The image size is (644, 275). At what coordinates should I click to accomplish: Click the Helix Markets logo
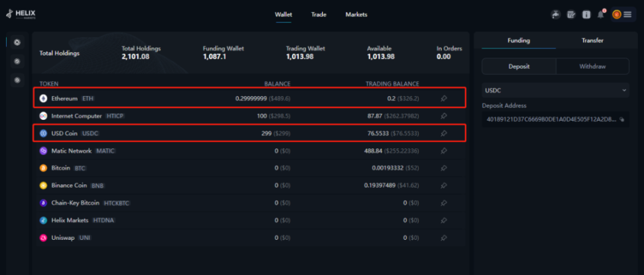[x=21, y=15]
